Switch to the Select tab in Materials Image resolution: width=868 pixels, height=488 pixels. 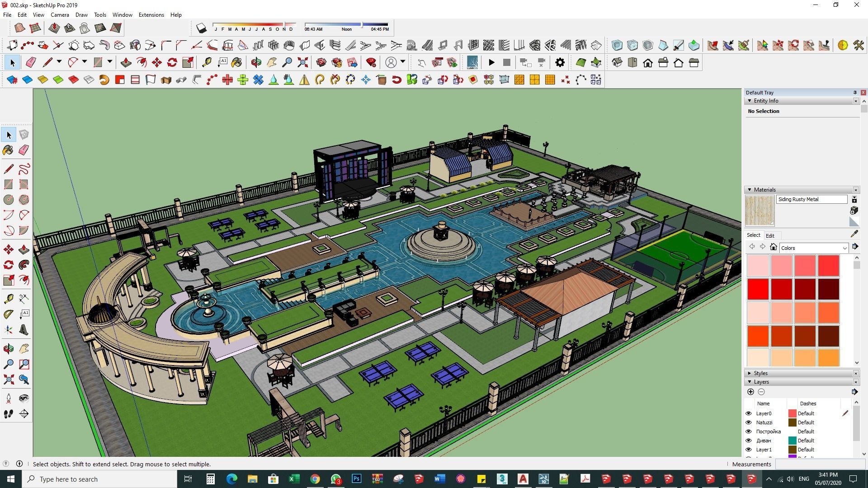[753, 235]
